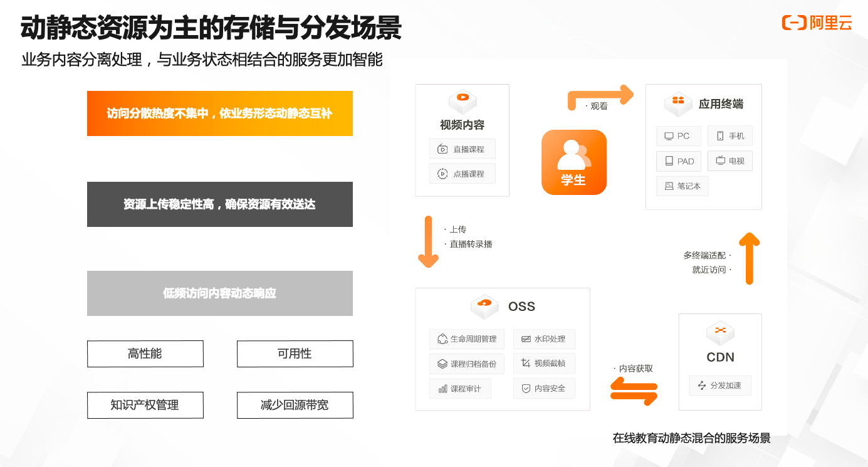
Task: Click the 直播转录播 text
Action: click(471, 244)
